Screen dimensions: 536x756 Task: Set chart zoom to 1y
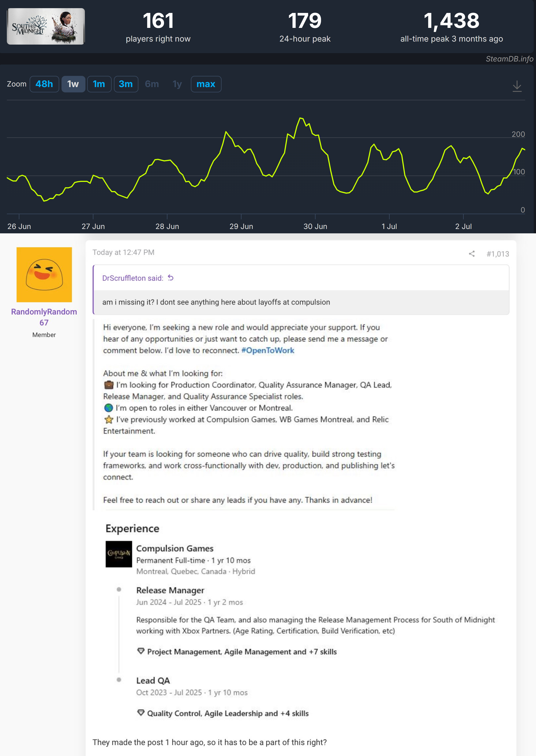click(177, 84)
